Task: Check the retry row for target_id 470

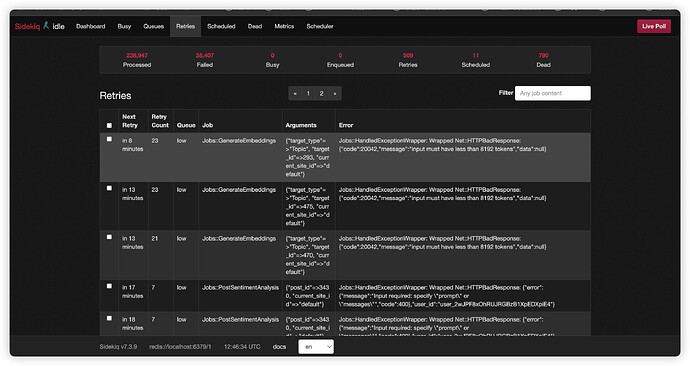Action: tap(109, 237)
